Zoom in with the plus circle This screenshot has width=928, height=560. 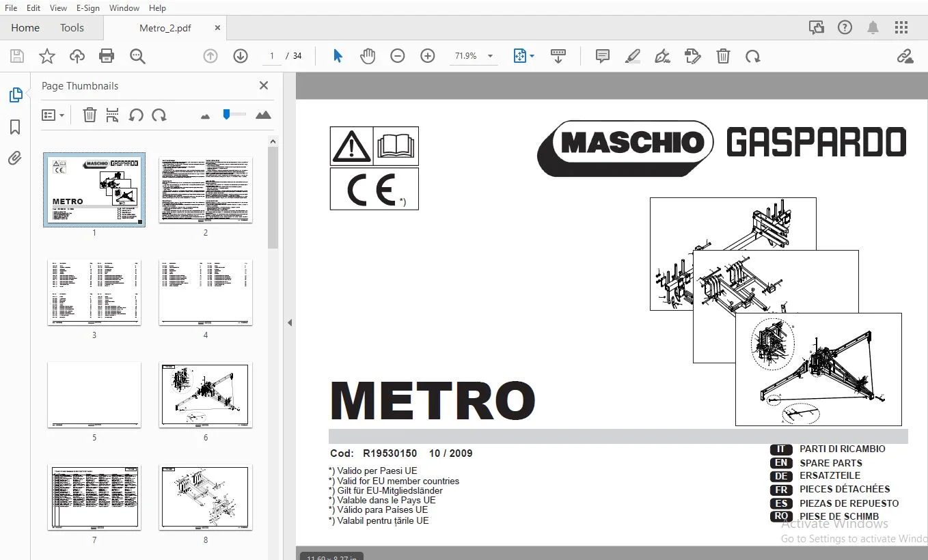coord(428,56)
